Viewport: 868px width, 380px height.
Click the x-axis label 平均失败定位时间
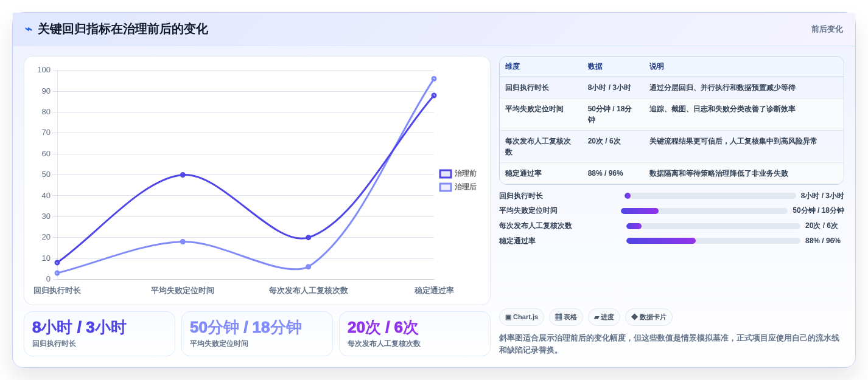(x=183, y=291)
